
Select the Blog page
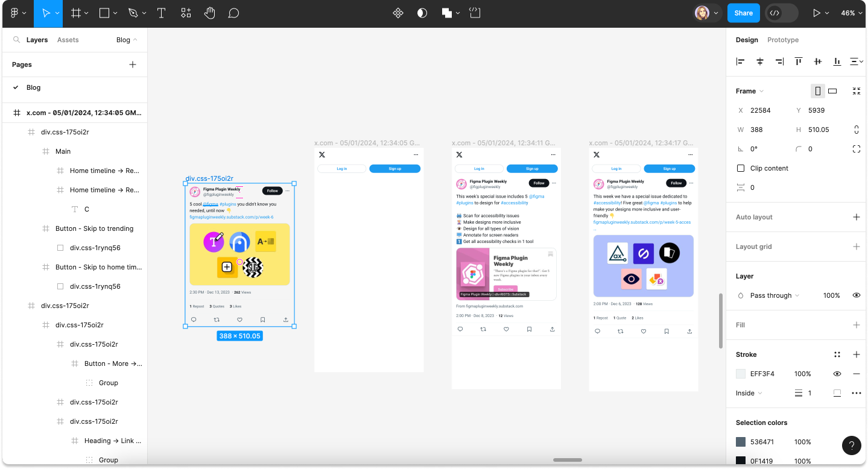(x=75, y=87)
